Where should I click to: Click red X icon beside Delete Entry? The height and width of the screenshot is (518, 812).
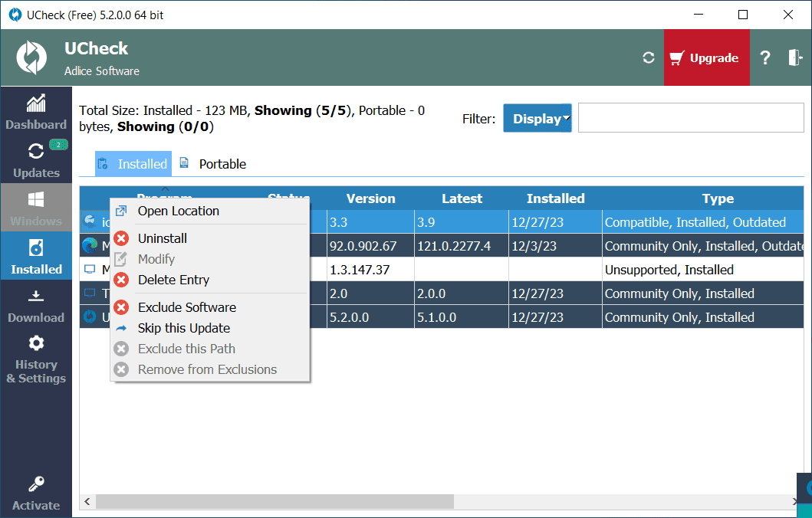[121, 280]
